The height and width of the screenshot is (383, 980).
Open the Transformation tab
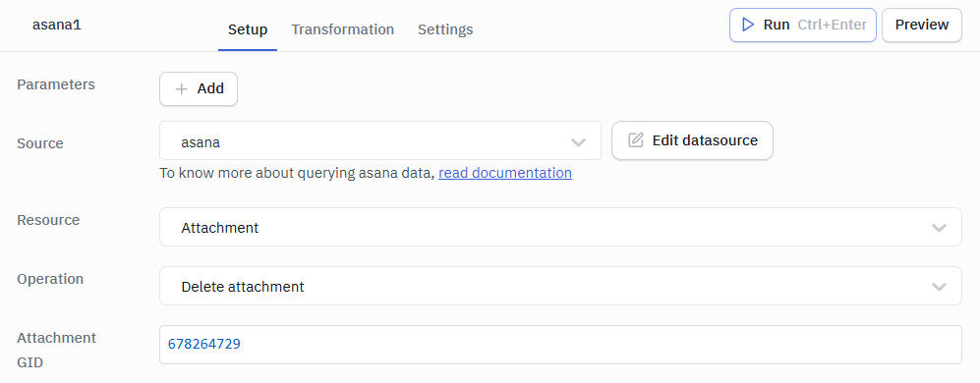342,29
